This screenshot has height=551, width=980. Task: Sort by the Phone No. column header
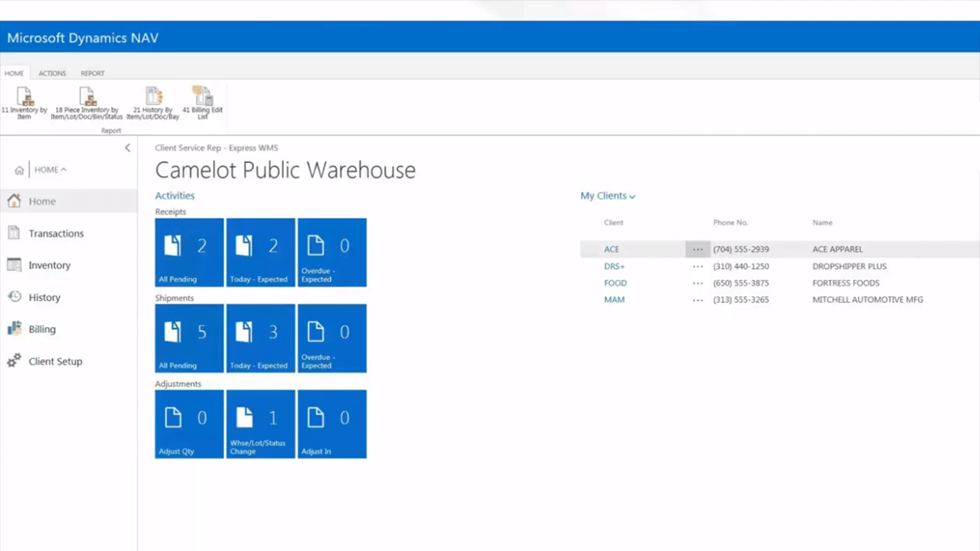coord(730,223)
